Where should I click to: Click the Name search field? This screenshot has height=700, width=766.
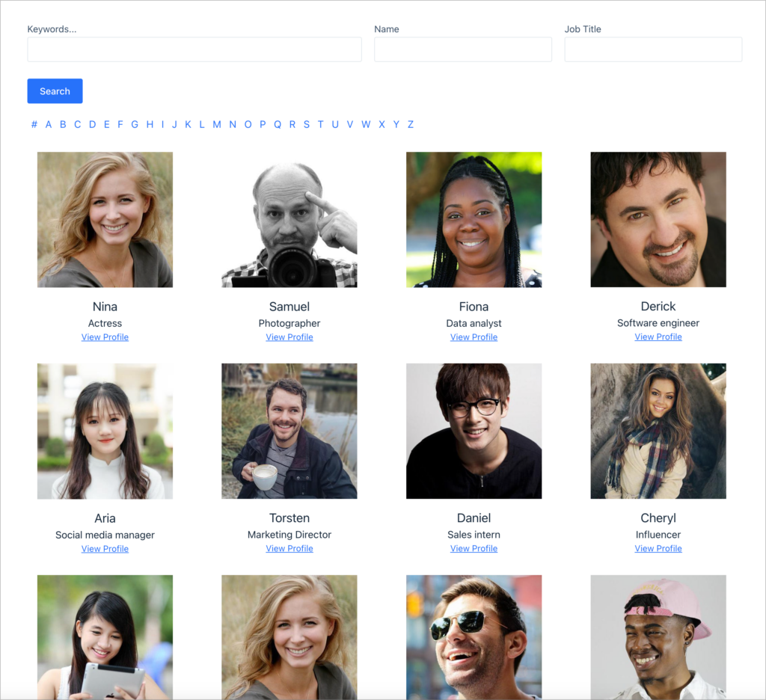tap(462, 49)
